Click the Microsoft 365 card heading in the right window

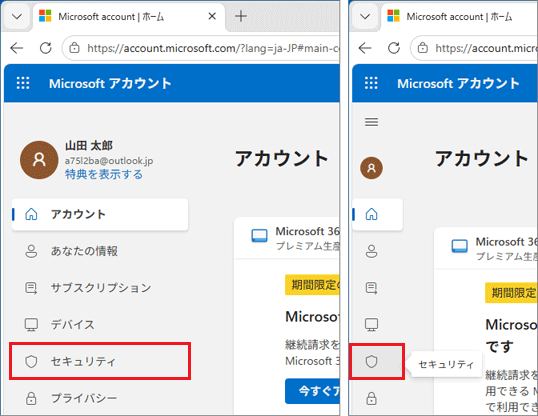506,242
